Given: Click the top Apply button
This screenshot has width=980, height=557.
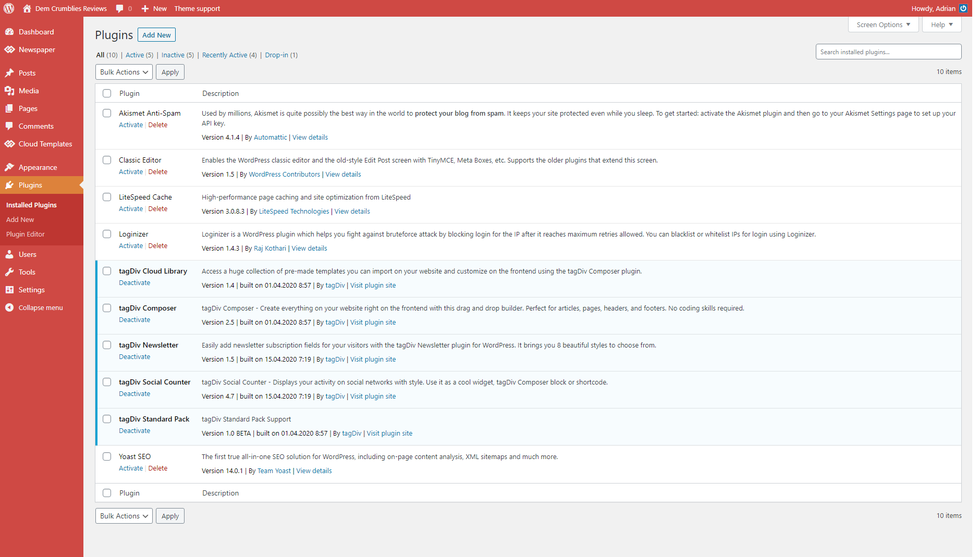Looking at the screenshot, I should [170, 72].
